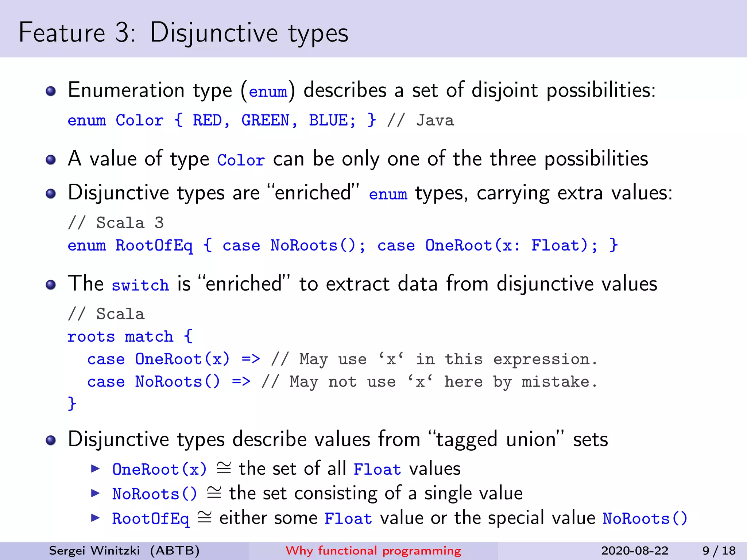
Task: Click the 'enum RootOfEq' Scala code line
Action: coord(342,245)
